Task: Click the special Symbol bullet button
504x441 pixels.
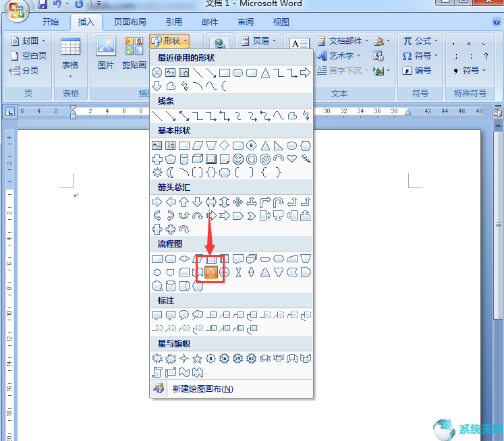Action: tap(470, 70)
